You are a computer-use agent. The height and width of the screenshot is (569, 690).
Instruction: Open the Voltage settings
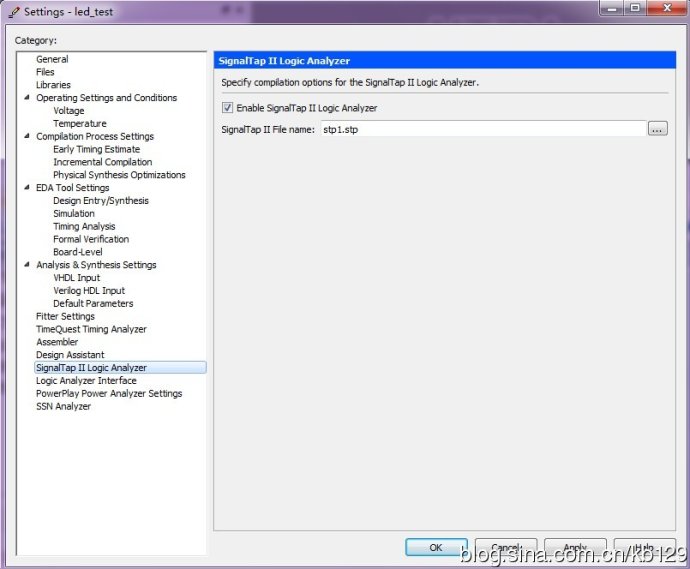point(69,110)
